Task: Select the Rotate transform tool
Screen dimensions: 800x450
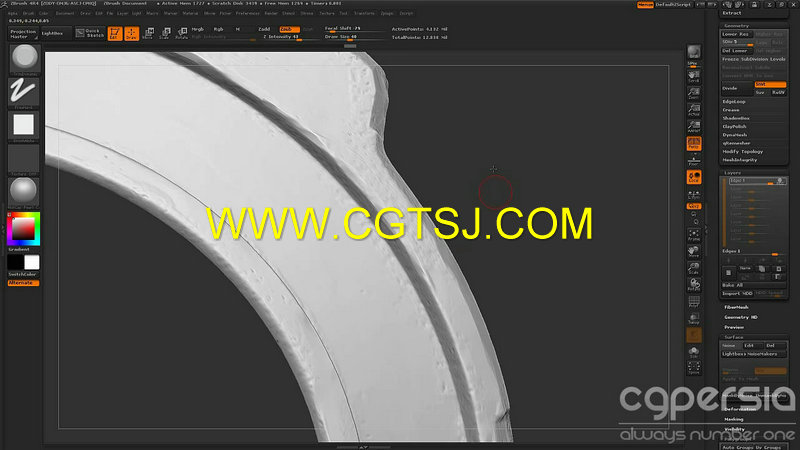Action: pos(181,34)
